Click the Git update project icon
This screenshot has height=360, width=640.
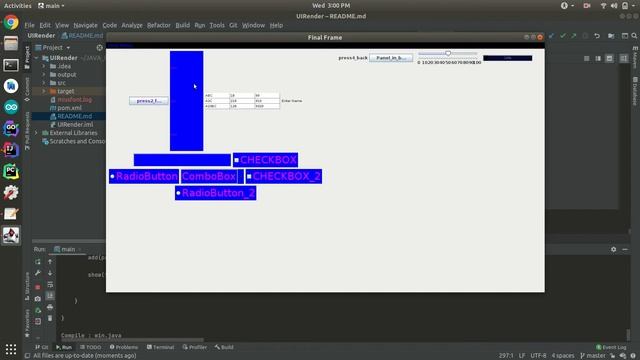(x=551, y=36)
